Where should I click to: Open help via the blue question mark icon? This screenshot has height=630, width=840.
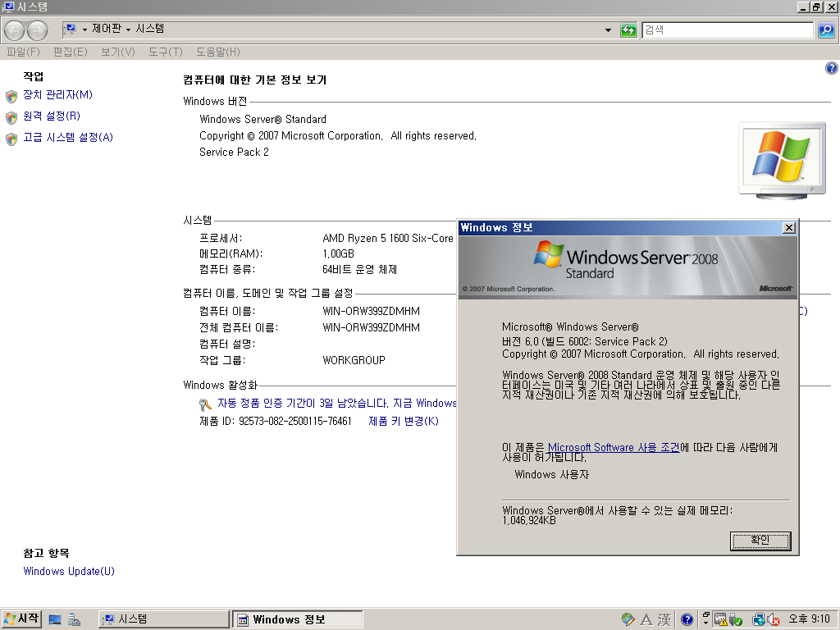(x=831, y=68)
